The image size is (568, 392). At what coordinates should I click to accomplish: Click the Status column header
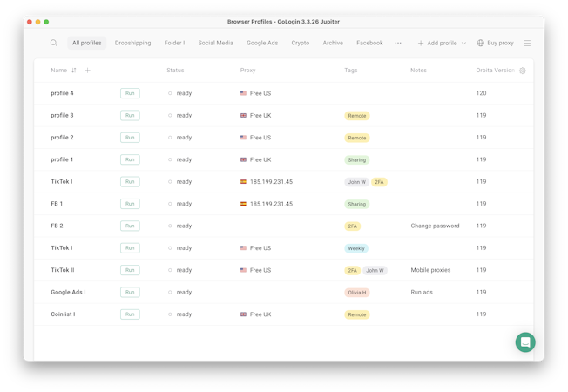175,71
